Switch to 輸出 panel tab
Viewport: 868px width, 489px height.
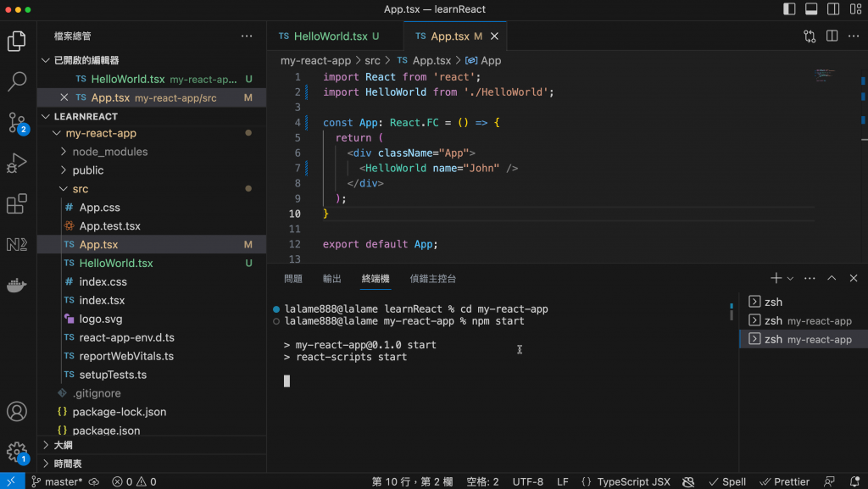point(332,279)
